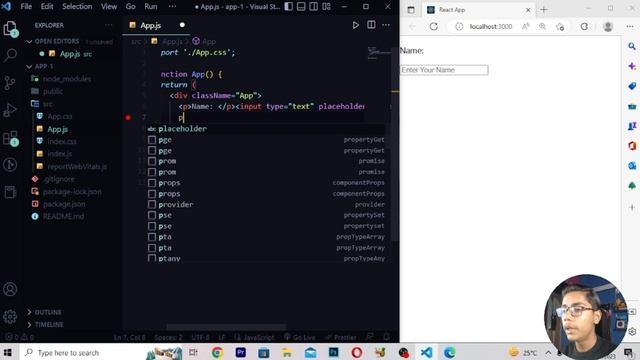Open the Manage gear in VS Code
This screenshot has height=360, width=640.
(x=10, y=316)
